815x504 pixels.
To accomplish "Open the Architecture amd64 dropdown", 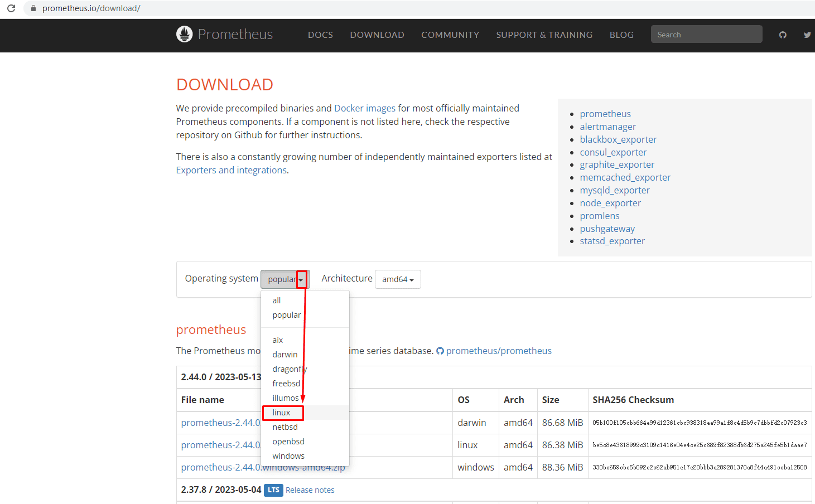I will click(x=398, y=279).
